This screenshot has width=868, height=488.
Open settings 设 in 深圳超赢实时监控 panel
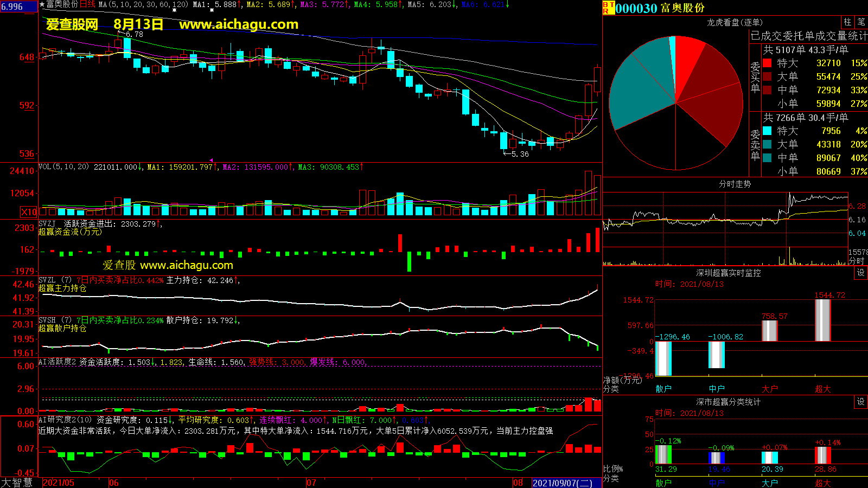861,273
